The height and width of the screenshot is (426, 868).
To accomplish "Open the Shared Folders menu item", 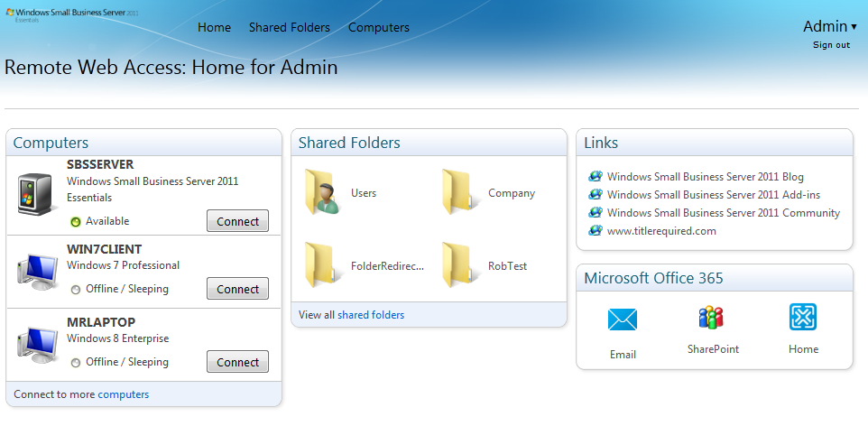I will [x=290, y=28].
